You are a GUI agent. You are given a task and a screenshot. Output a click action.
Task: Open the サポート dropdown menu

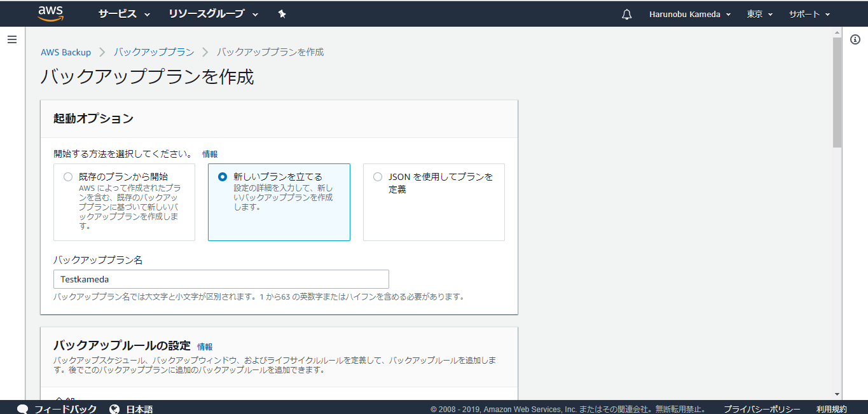click(x=809, y=14)
